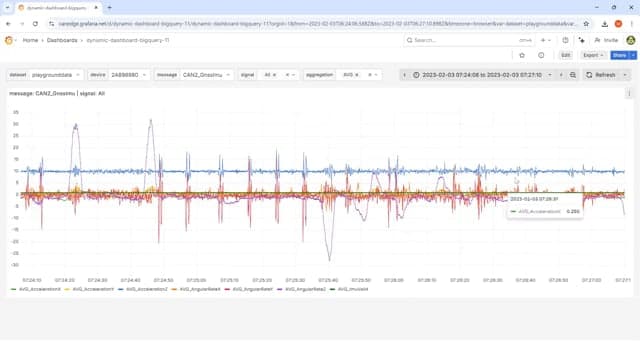Open the browser profile icon
640x360 pixels.
(618, 24)
